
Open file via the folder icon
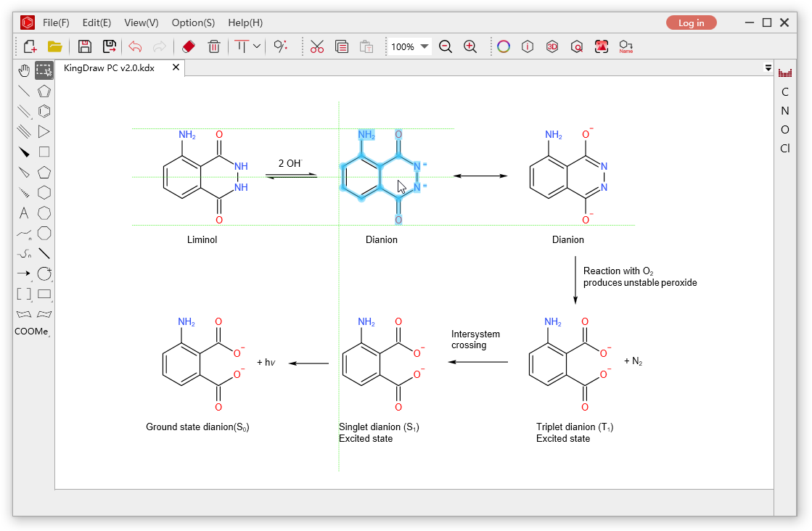point(55,46)
